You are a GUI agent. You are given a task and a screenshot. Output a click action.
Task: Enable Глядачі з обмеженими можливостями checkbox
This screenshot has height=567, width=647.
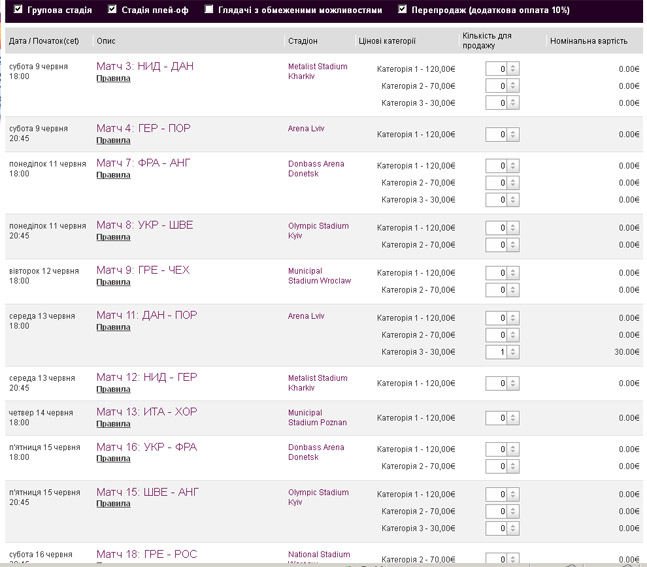(x=209, y=10)
